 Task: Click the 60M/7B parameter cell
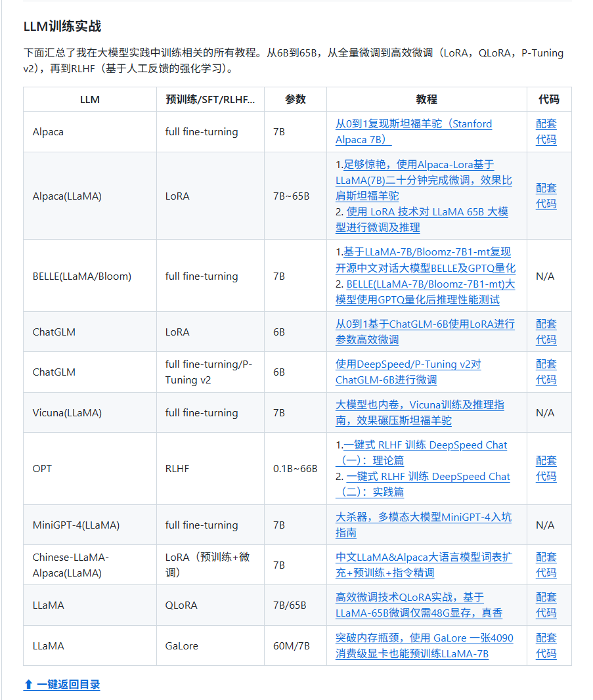295,645
